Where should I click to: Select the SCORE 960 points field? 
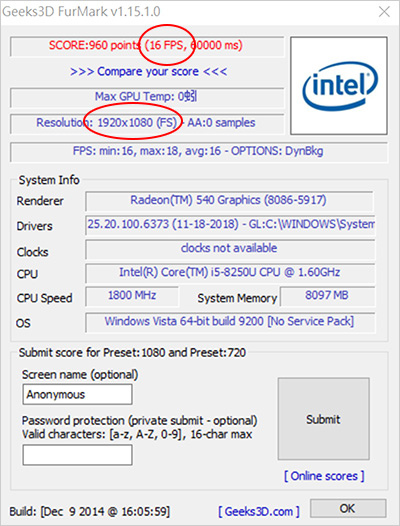(x=147, y=46)
